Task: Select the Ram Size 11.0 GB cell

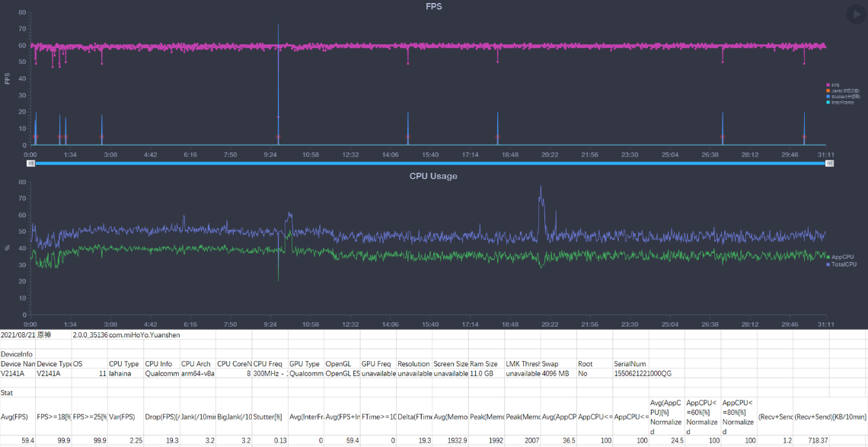Action: coord(487,374)
